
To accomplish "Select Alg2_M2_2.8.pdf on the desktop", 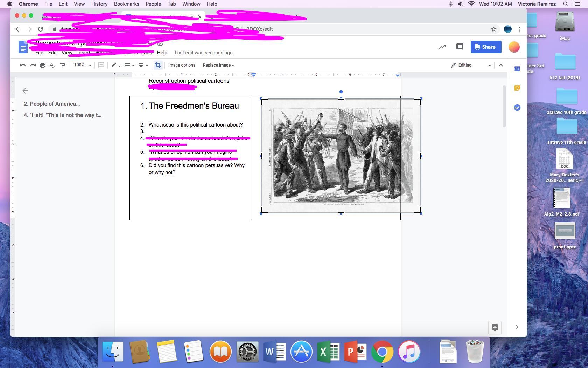I will pyautogui.click(x=562, y=202).
